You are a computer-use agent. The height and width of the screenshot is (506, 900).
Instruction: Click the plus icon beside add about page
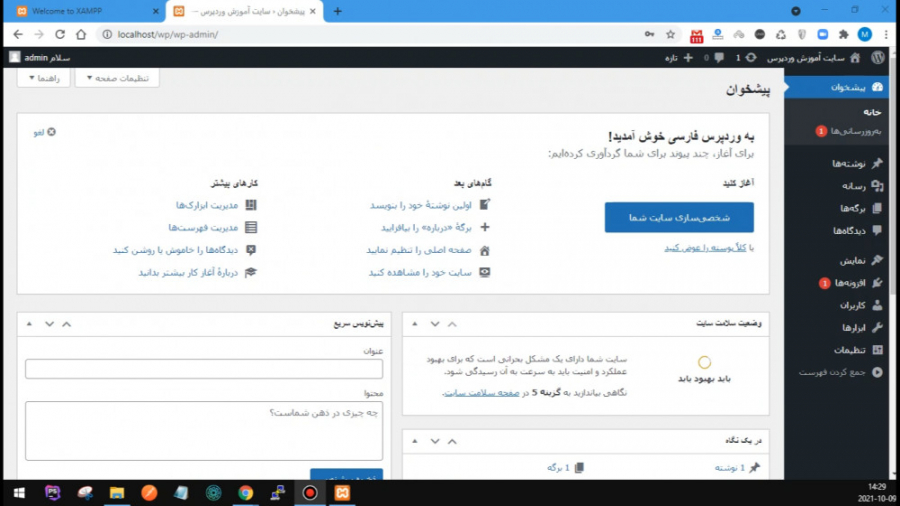[485, 227]
